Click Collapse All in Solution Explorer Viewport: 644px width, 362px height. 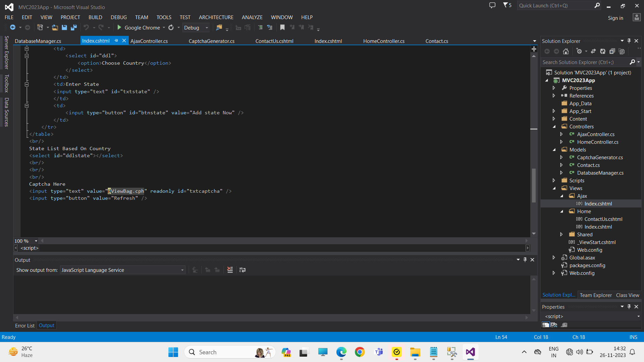click(x=612, y=51)
